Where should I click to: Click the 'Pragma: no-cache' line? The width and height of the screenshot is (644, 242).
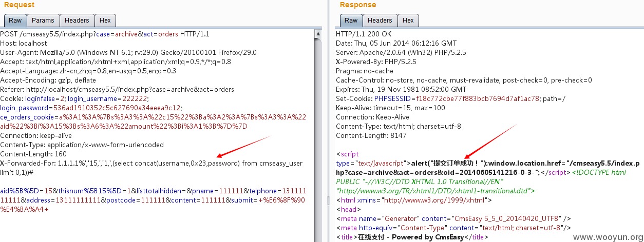click(365, 71)
